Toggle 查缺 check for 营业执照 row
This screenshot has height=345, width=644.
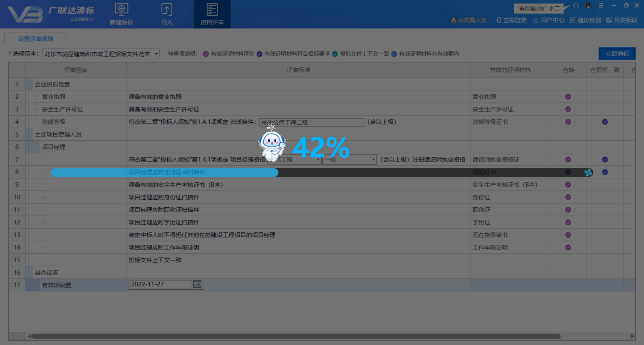click(568, 97)
